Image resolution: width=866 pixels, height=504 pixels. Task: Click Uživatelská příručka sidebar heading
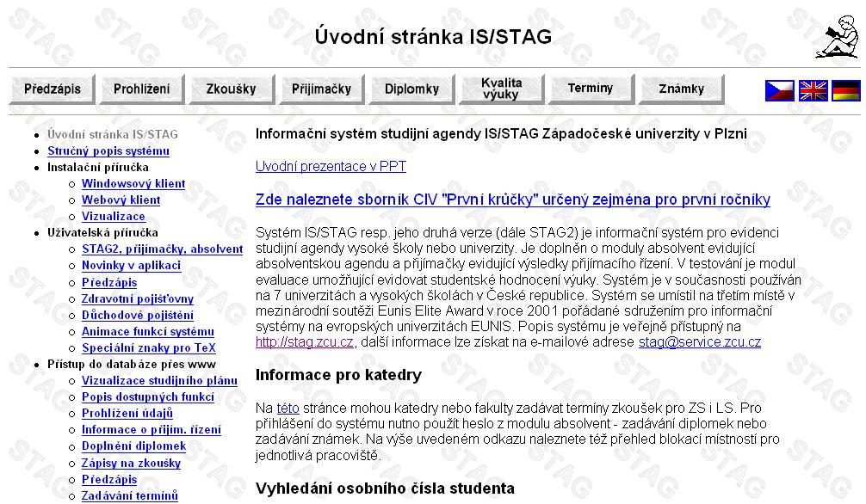[102, 232]
